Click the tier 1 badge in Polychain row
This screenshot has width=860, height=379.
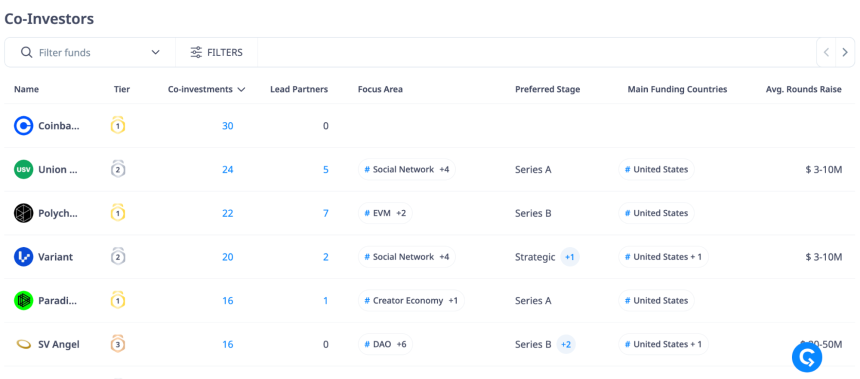(118, 213)
